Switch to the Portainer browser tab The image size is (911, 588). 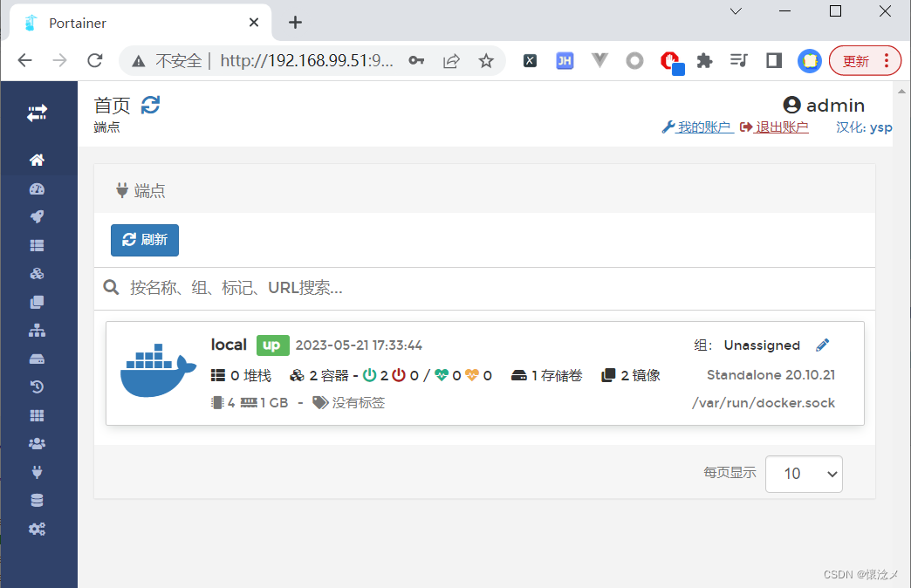[131, 23]
